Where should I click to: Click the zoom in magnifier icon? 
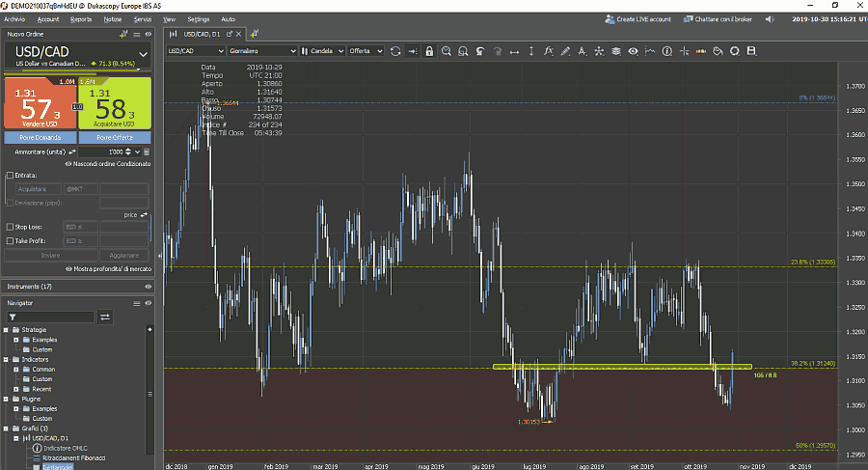tap(446, 51)
